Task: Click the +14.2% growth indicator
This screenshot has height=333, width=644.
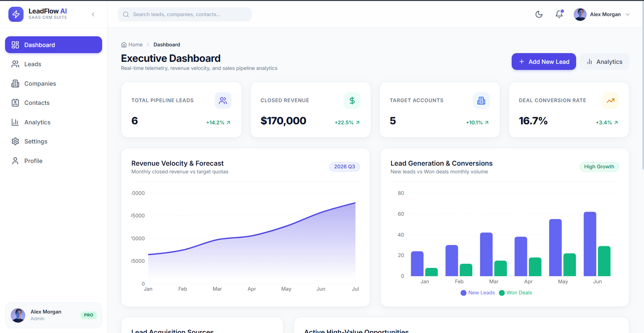Action: [218, 123]
